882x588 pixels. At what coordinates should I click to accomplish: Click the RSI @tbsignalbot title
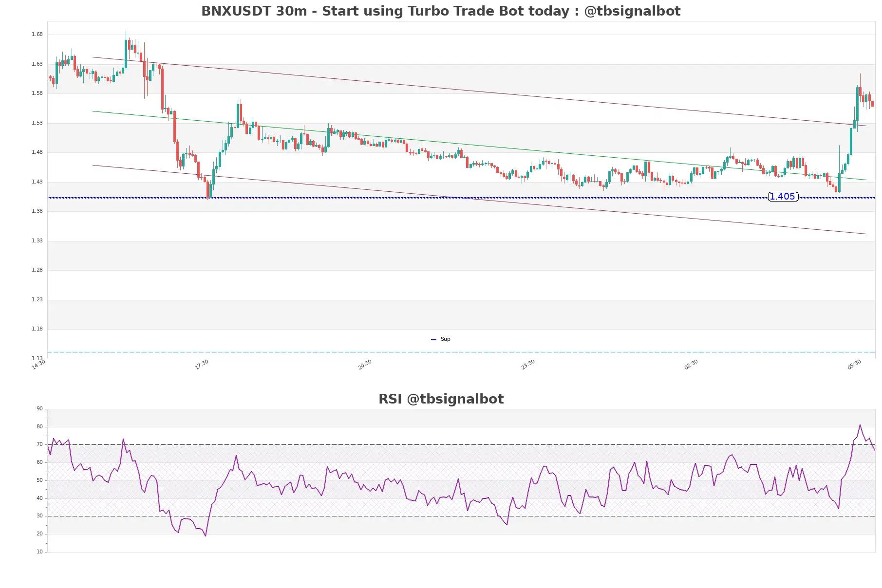click(x=441, y=399)
